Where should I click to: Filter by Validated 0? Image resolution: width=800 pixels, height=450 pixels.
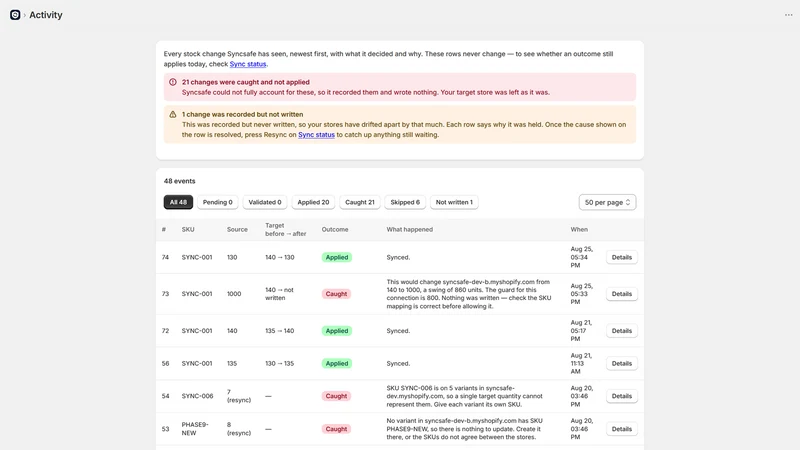click(x=265, y=202)
